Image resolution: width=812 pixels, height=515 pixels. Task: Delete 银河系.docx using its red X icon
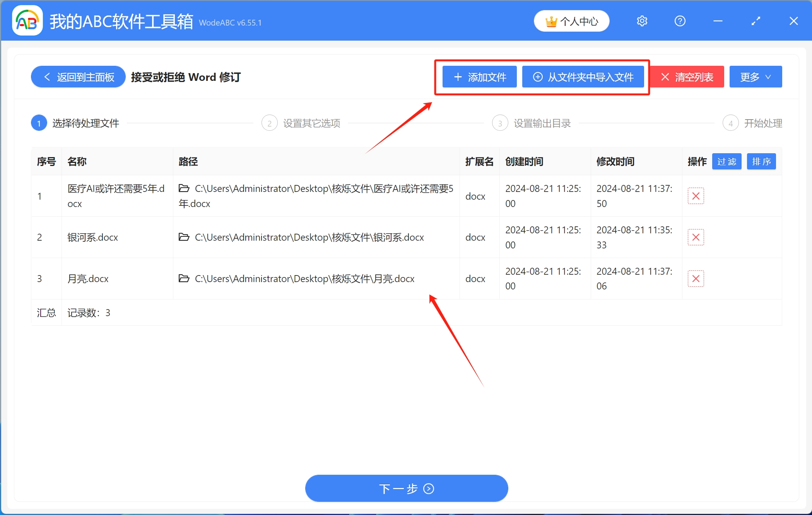(696, 237)
